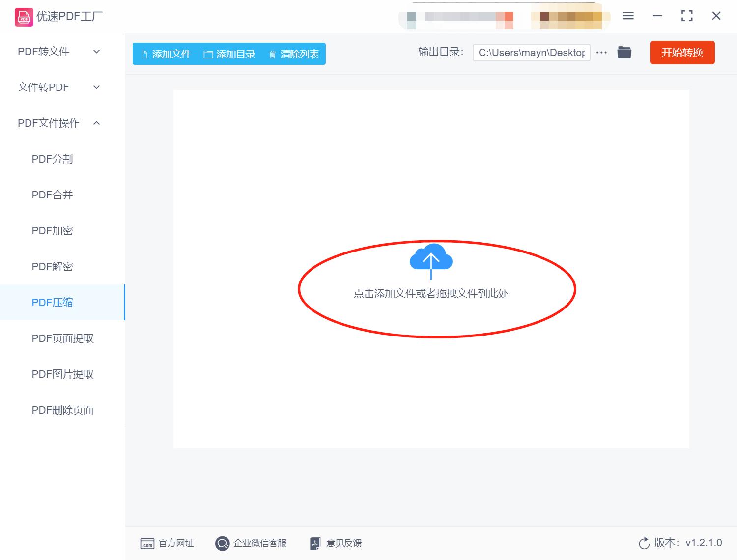Click the 优速PDF工厂 app logo
737x560 pixels.
(x=23, y=16)
